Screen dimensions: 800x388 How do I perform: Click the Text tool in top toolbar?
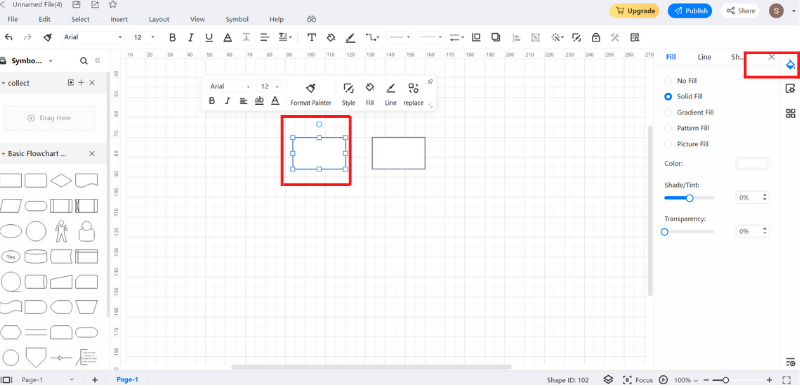point(311,37)
